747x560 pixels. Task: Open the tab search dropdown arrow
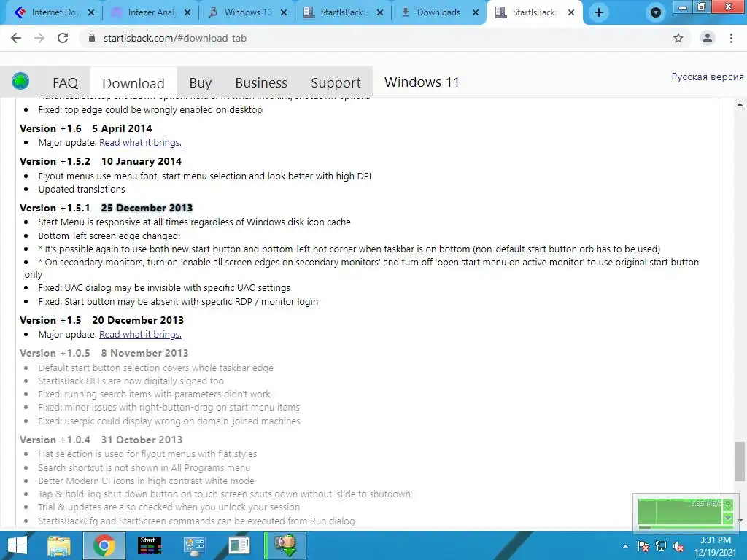pos(656,12)
